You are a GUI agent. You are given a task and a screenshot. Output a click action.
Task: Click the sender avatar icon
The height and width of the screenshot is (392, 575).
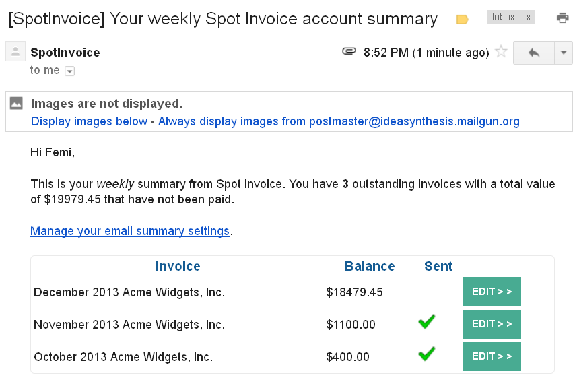coord(16,53)
